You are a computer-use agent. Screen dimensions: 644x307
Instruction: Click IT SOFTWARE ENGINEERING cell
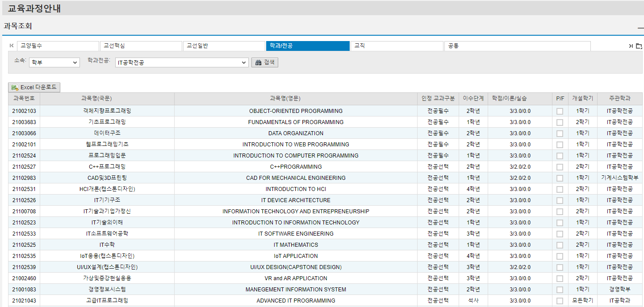click(x=296, y=234)
